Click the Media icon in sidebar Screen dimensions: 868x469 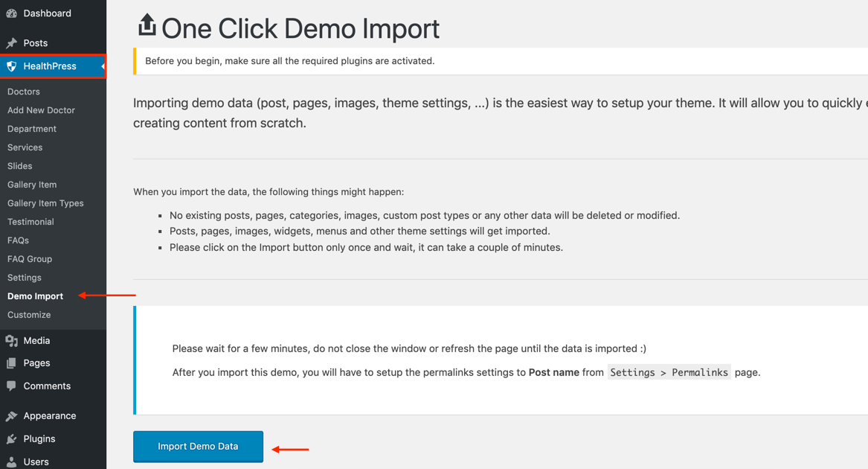click(12, 341)
